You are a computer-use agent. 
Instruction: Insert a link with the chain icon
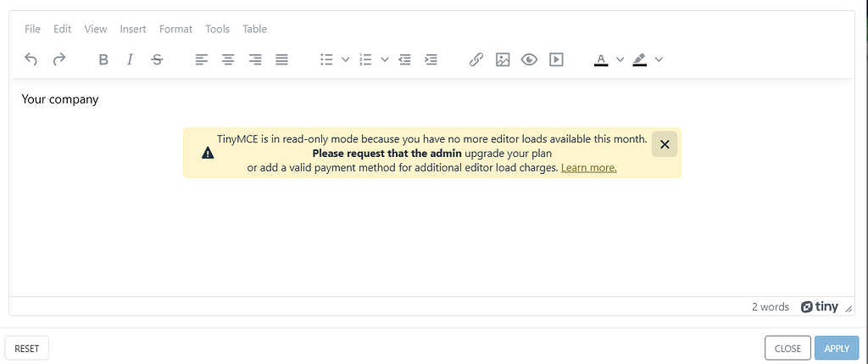click(x=476, y=59)
